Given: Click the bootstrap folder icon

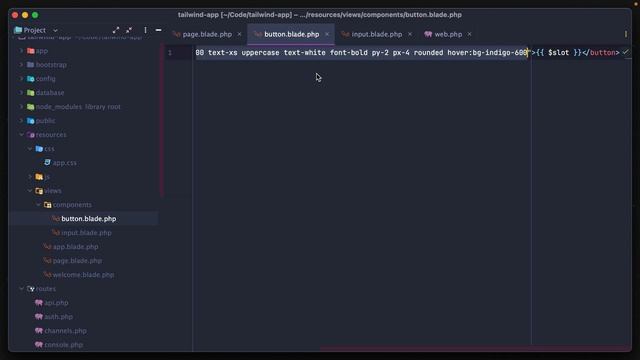Looking at the screenshot, I should [31, 64].
